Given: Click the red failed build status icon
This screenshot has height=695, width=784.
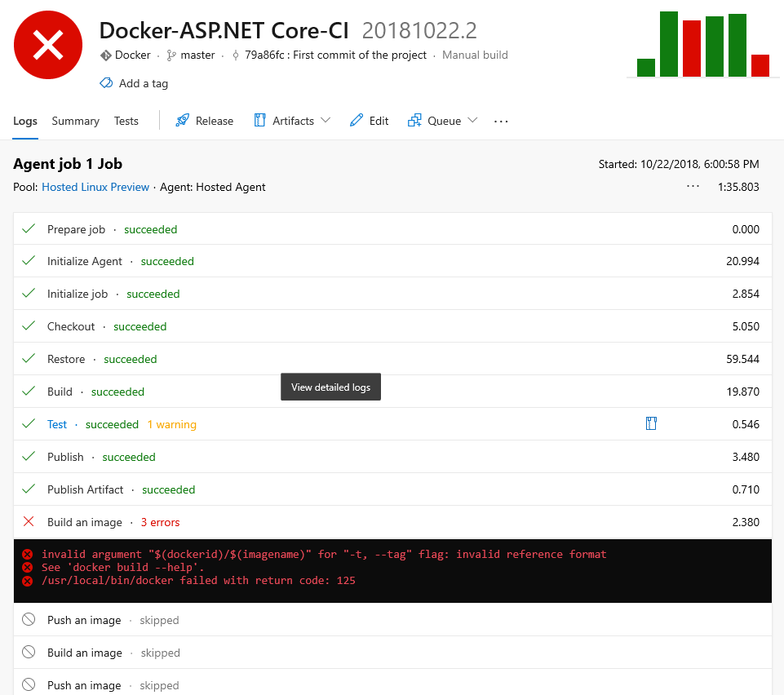Looking at the screenshot, I should [x=48, y=45].
